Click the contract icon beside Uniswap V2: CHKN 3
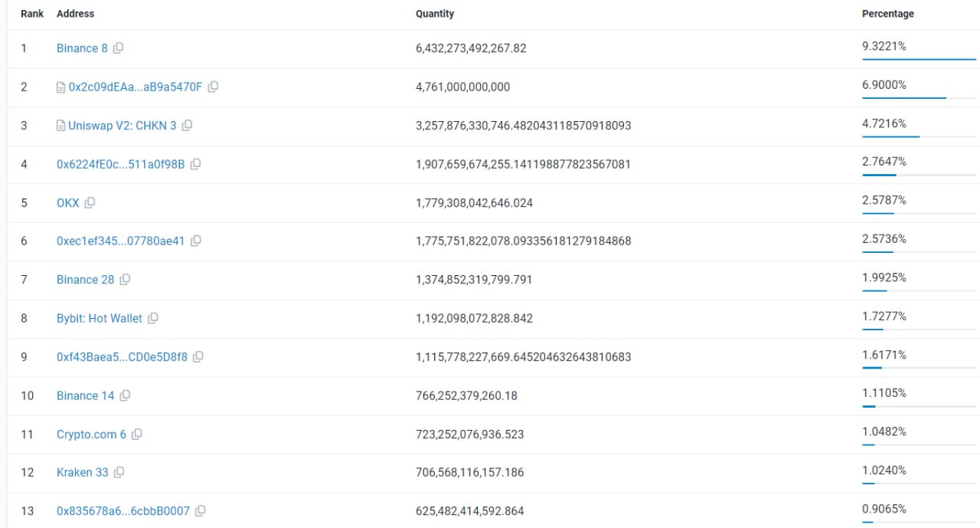Viewport: 980px width, 528px height. [x=61, y=126]
